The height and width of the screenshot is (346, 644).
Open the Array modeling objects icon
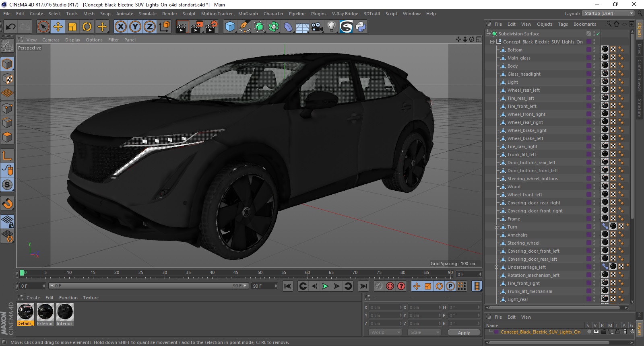(274, 27)
